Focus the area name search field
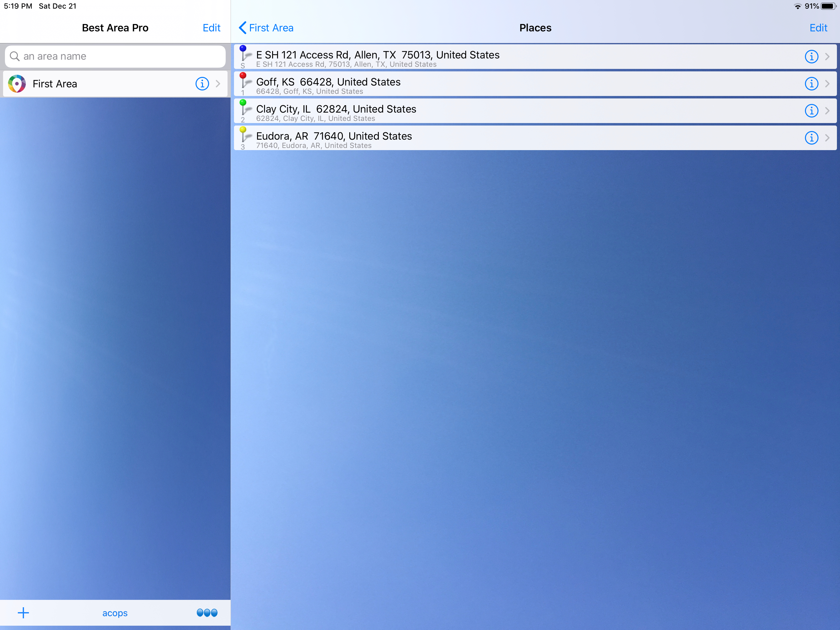840x630 pixels. tap(115, 56)
